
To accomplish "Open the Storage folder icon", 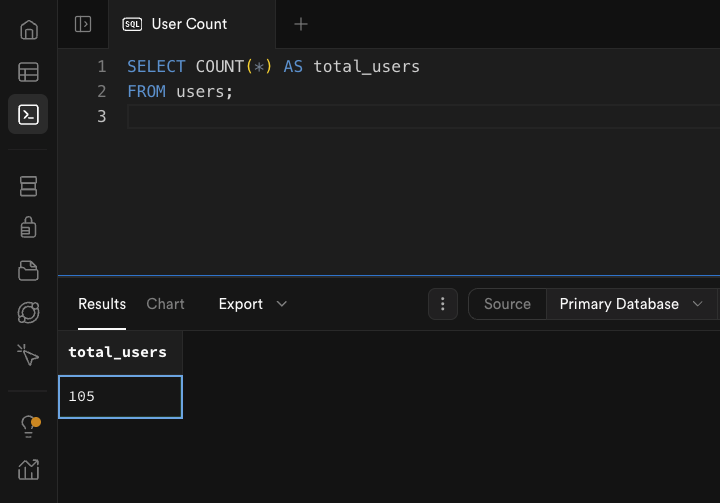I will [28, 270].
